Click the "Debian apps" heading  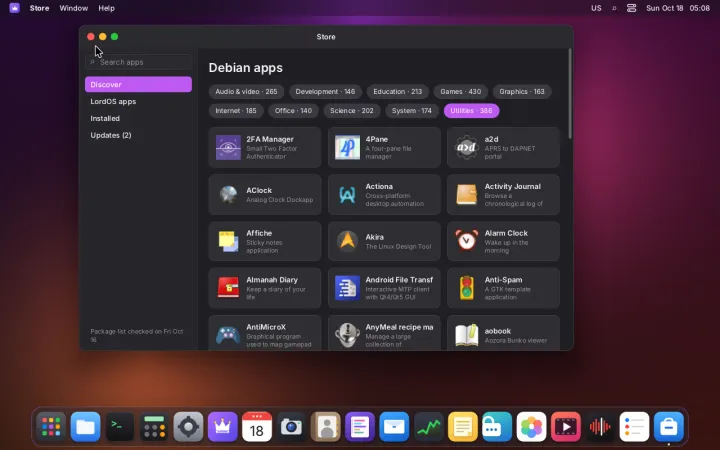click(x=246, y=68)
